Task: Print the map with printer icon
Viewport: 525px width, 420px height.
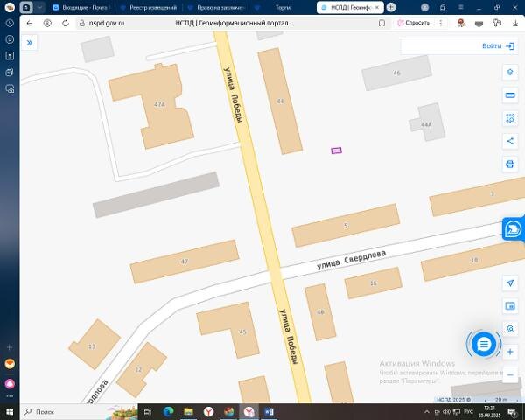Action: (x=510, y=164)
